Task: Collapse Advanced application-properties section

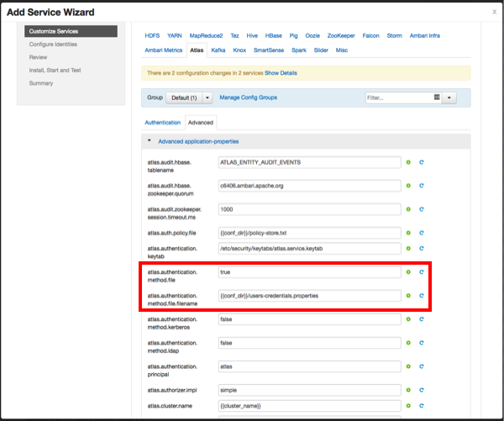Action: coord(150,141)
